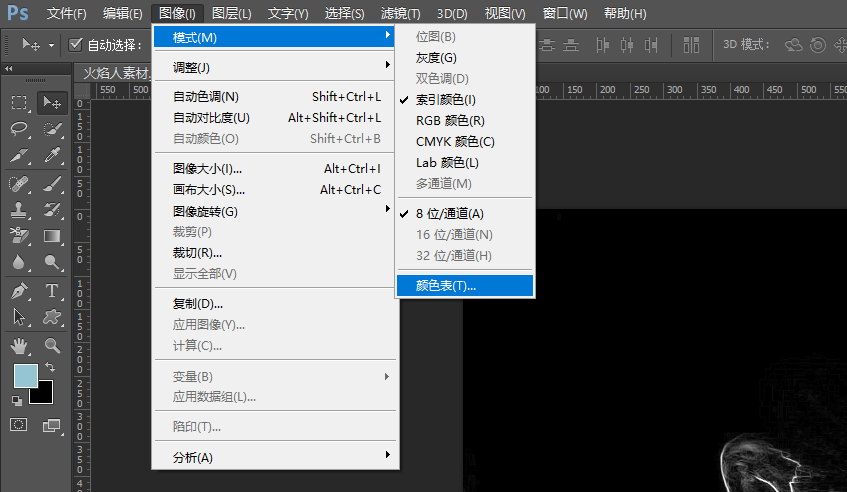This screenshot has width=847, height=492.
Task: Click the light blue foreground color swatch
Action: point(24,374)
